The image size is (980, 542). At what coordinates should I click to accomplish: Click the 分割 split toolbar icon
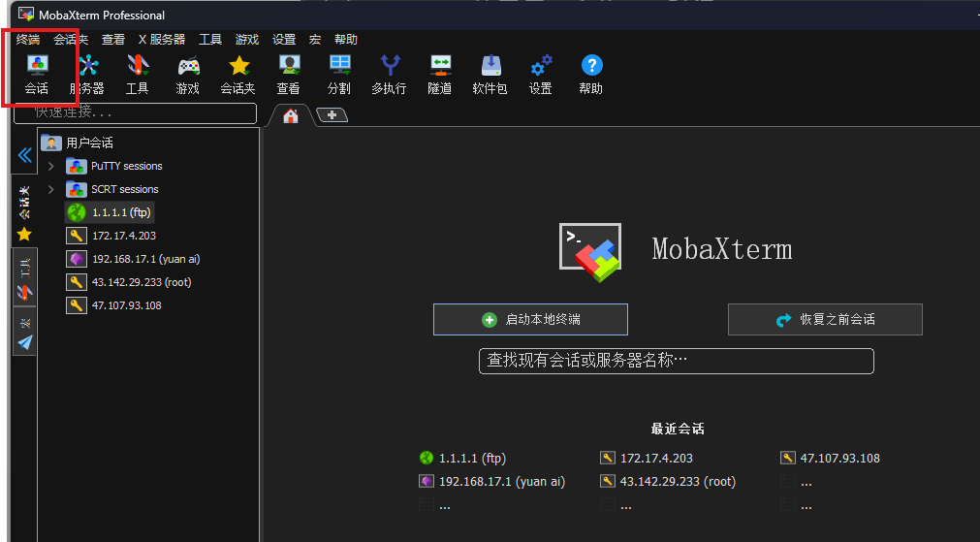tap(339, 75)
